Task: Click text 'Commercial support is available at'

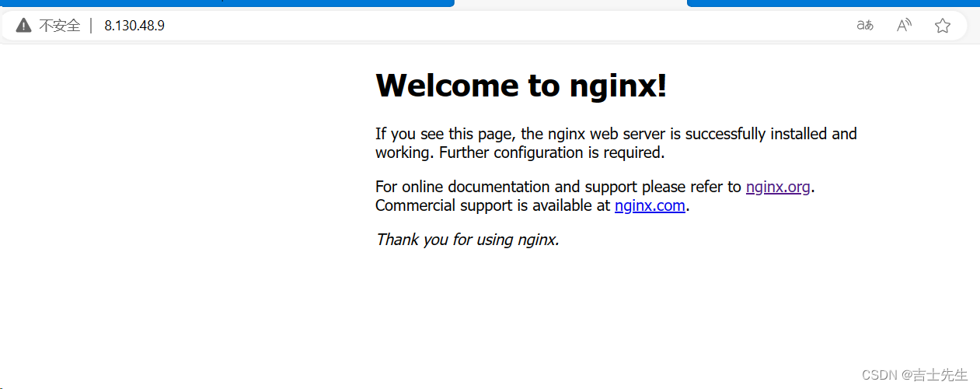Action: pyautogui.click(x=493, y=205)
